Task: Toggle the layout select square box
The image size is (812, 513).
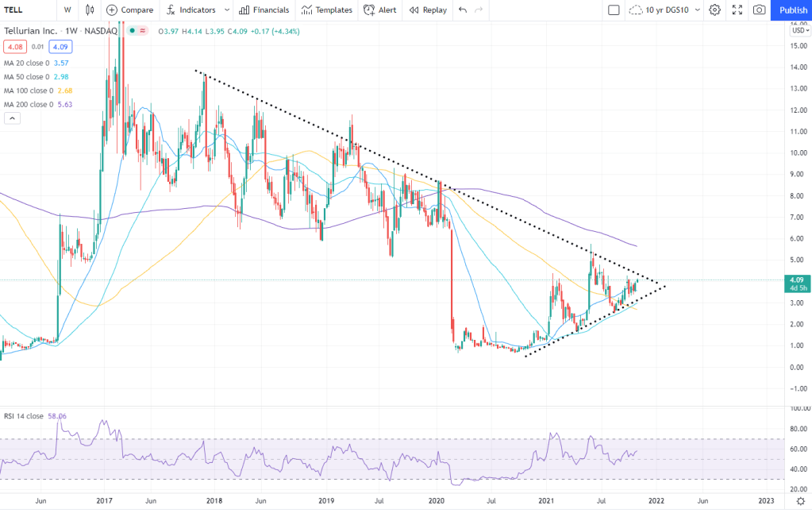Action: [x=614, y=10]
